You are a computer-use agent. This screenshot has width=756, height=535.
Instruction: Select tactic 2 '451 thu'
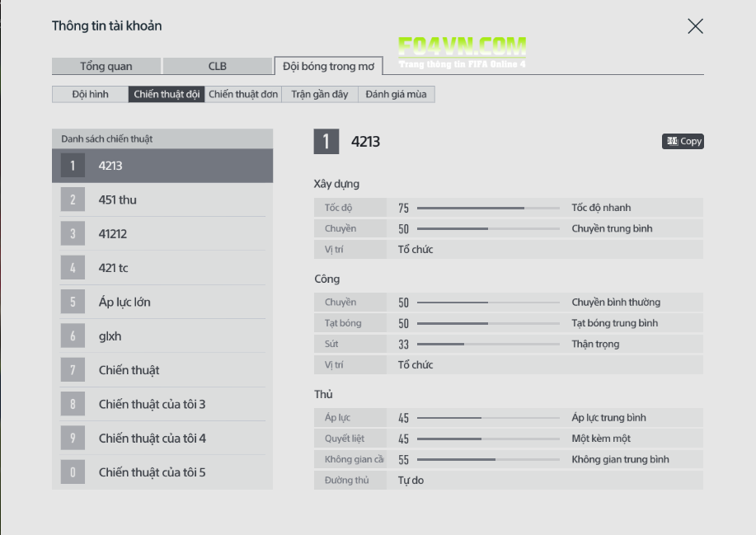coord(162,199)
